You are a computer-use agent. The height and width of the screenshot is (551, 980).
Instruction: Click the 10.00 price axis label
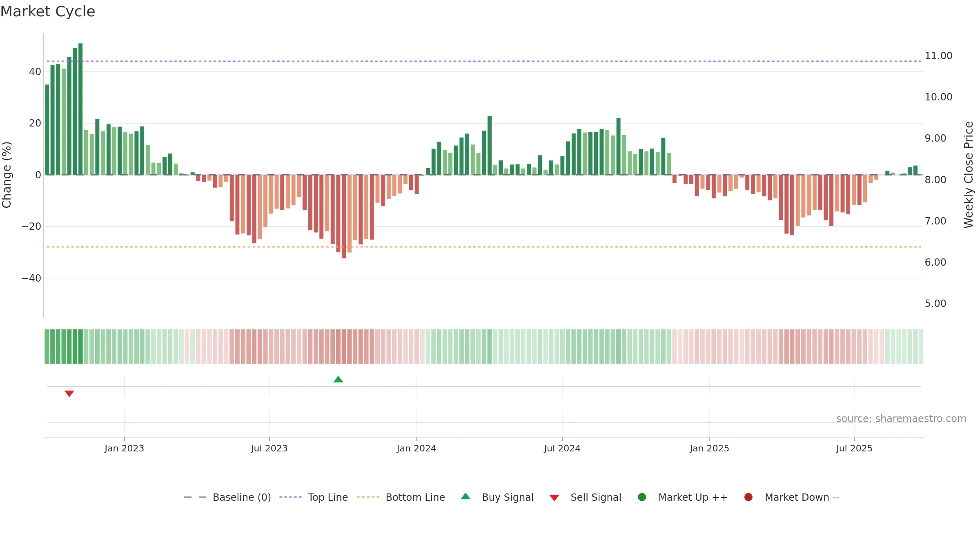pos(938,97)
